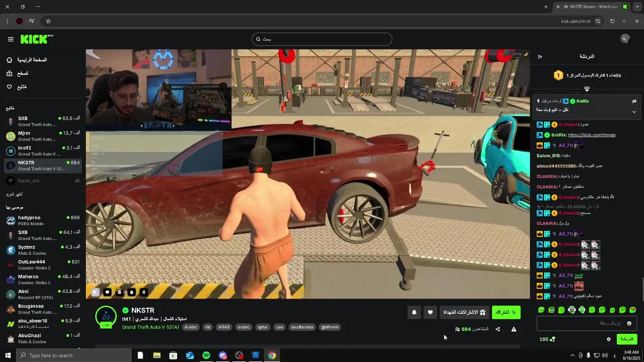Image resolution: width=644 pixels, height=362 pixels.
Task: Open the browser three-dot menu
Action: (7, 21)
